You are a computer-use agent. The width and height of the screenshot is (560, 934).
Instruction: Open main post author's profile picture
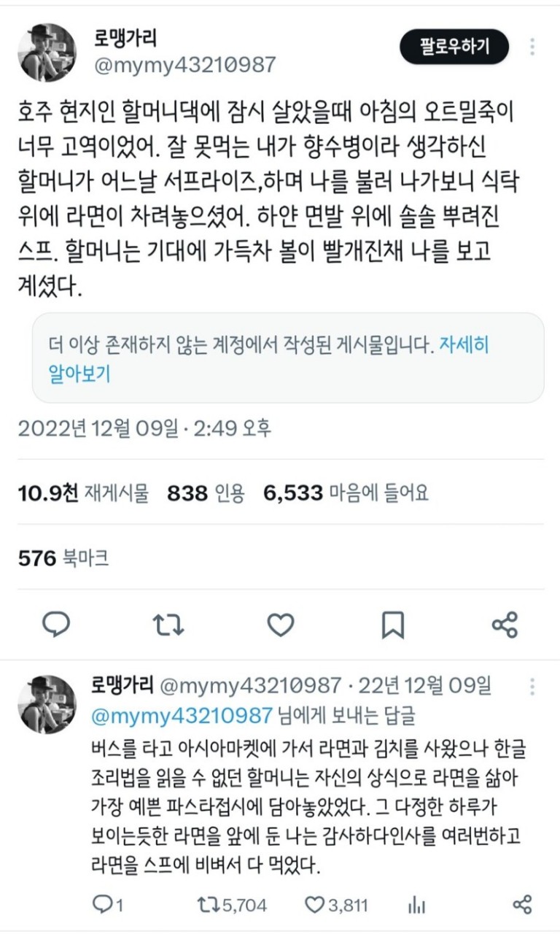pos(47,53)
